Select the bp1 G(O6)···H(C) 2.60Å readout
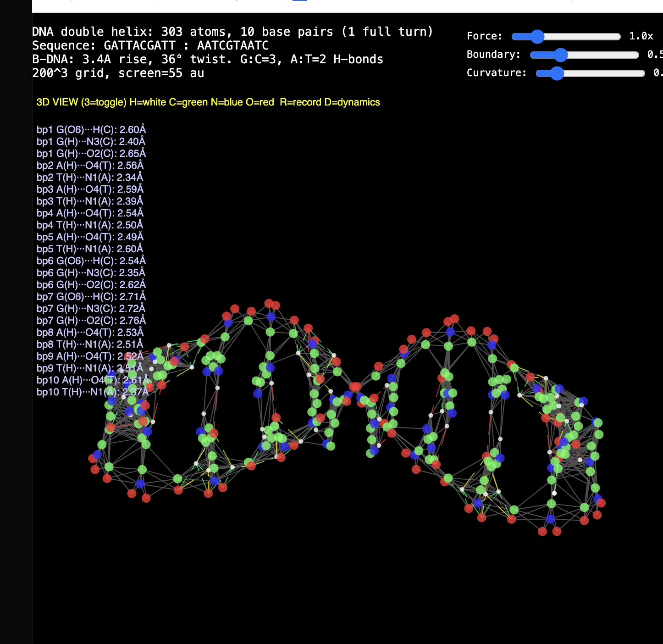This screenshot has width=663, height=644. click(91, 130)
